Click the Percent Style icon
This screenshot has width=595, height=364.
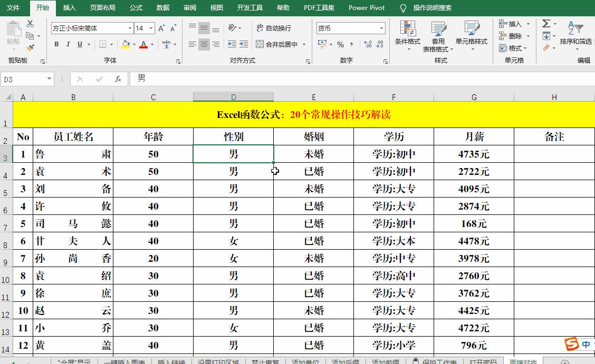[x=341, y=43]
